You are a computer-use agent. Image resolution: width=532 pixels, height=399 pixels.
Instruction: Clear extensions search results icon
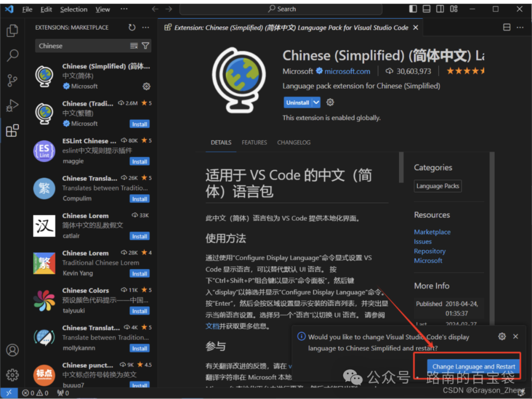point(134,46)
